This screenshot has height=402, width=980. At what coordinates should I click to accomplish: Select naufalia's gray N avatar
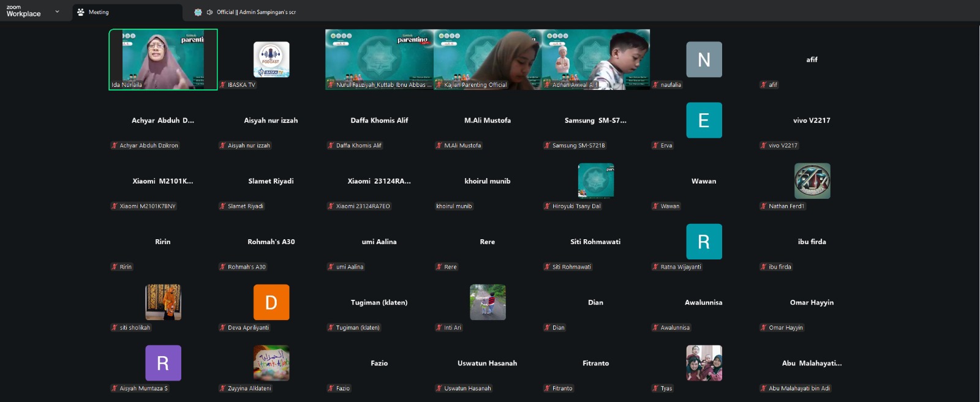tap(704, 59)
